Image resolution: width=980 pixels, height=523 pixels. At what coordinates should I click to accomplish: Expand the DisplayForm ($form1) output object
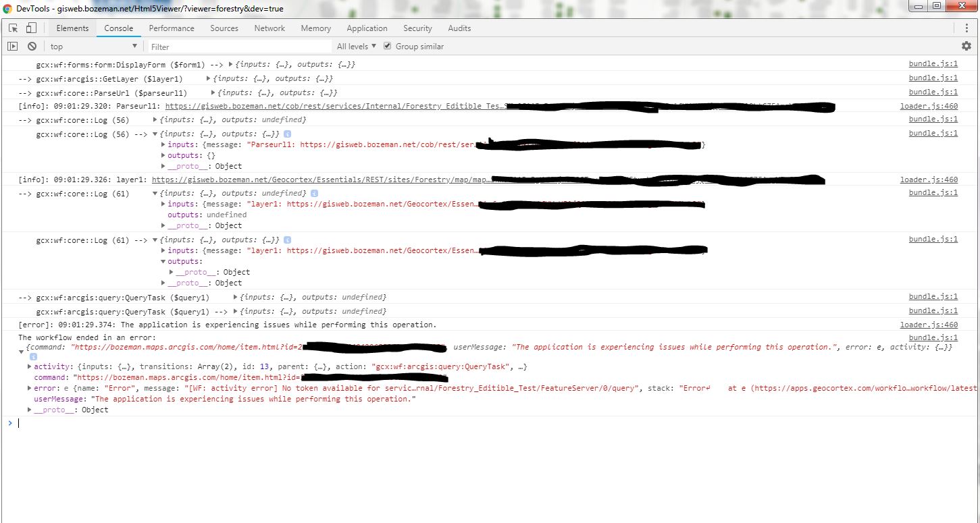click(x=232, y=65)
